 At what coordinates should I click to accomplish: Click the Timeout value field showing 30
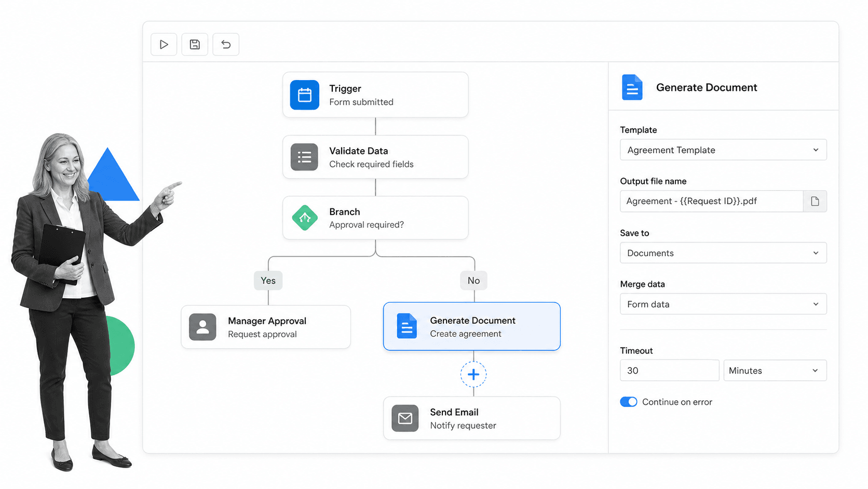pos(670,371)
